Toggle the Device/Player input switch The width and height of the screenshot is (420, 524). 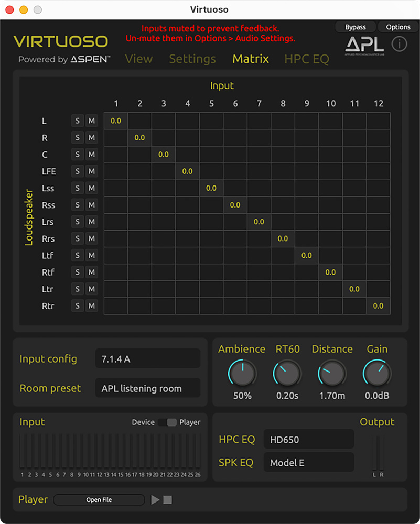click(167, 422)
